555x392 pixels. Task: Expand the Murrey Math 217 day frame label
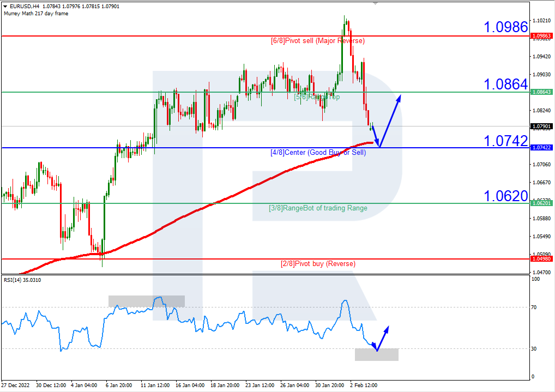click(37, 14)
